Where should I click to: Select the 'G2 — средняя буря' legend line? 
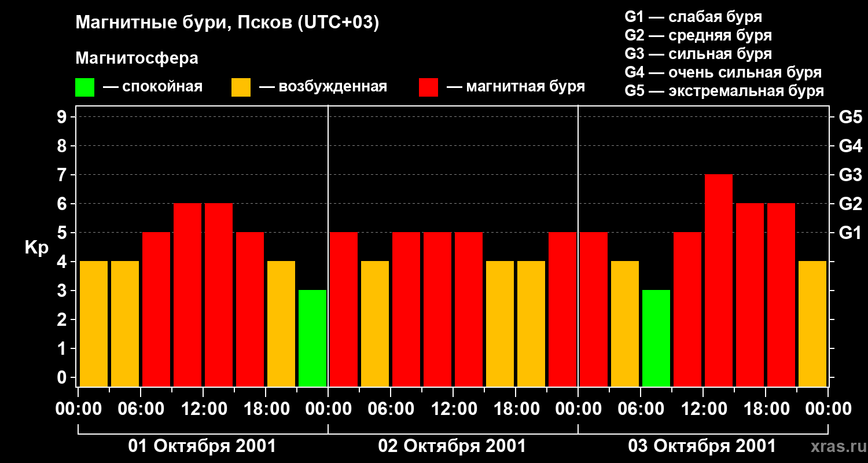tap(698, 35)
